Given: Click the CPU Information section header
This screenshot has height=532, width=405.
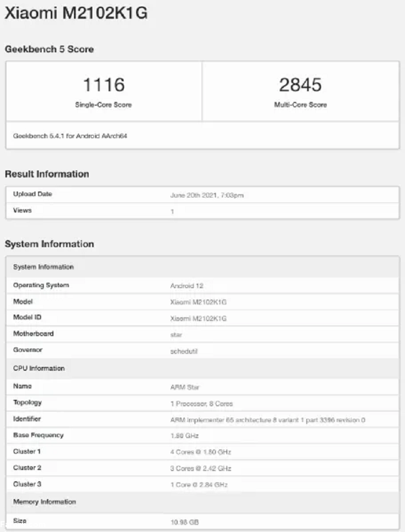Looking at the screenshot, I should coord(39,369).
